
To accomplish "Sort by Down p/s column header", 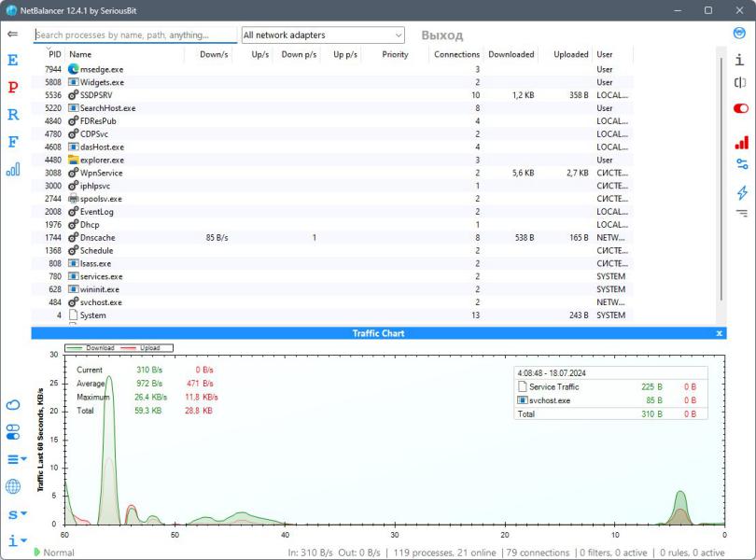I will click(299, 54).
